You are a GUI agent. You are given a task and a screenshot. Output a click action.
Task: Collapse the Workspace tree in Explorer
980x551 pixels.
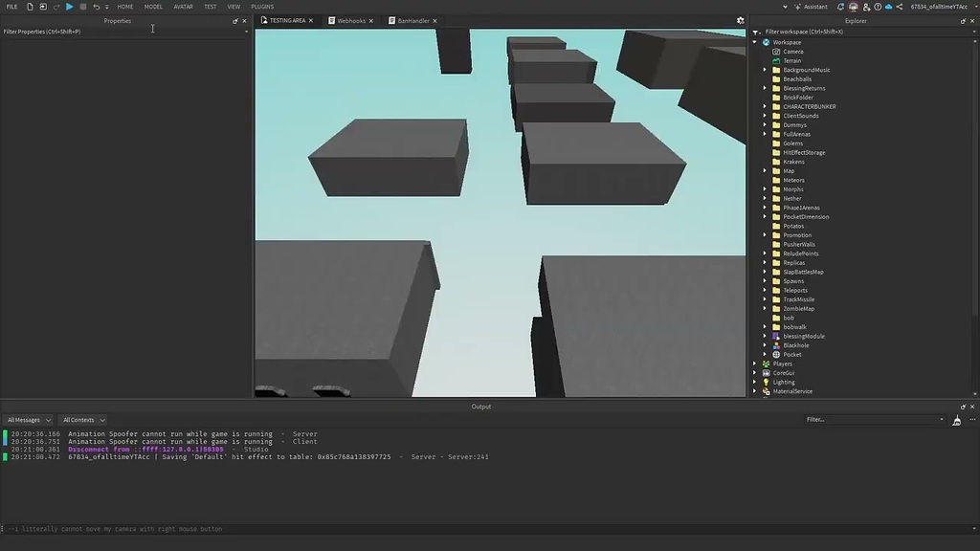click(x=755, y=41)
